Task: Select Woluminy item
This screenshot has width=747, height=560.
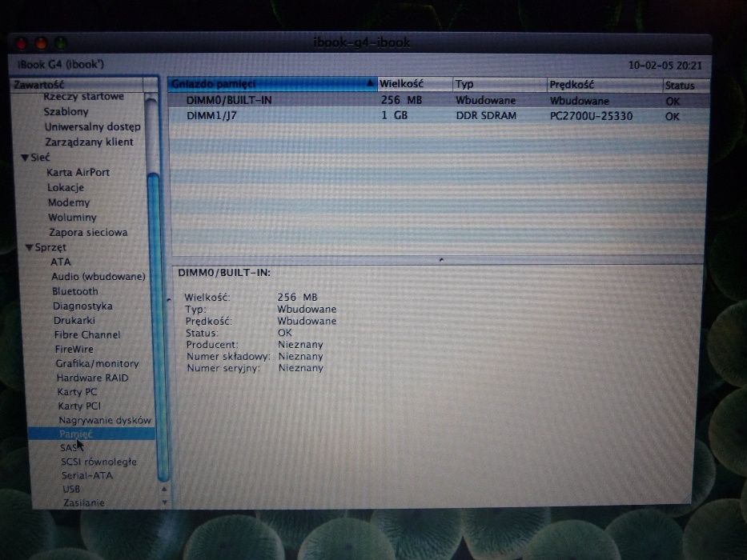Action: click(72, 218)
